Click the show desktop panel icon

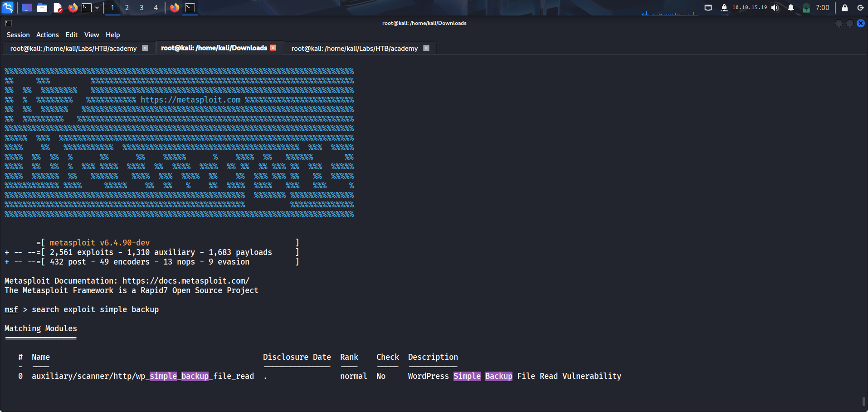(x=26, y=8)
